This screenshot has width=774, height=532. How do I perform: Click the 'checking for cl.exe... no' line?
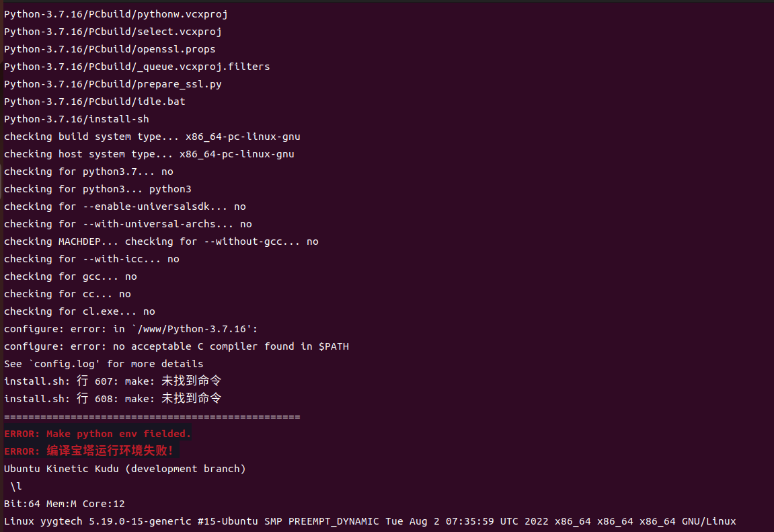tap(79, 311)
